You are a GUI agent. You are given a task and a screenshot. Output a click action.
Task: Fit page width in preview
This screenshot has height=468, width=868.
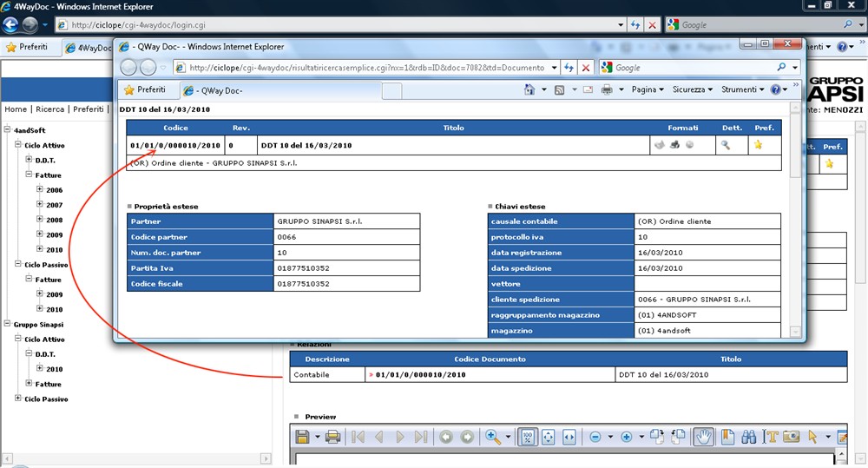coord(569,437)
